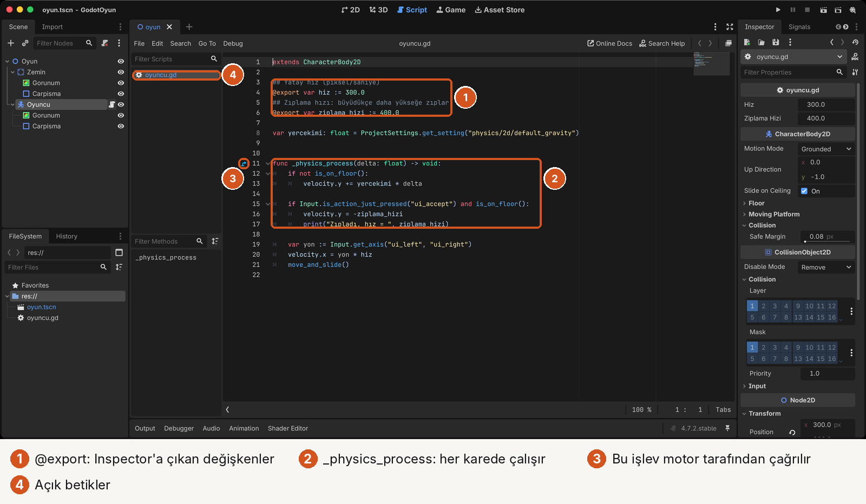The image size is (866, 504).
Task: Toggle visibility of Zemin node
Action: coord(121,72)
